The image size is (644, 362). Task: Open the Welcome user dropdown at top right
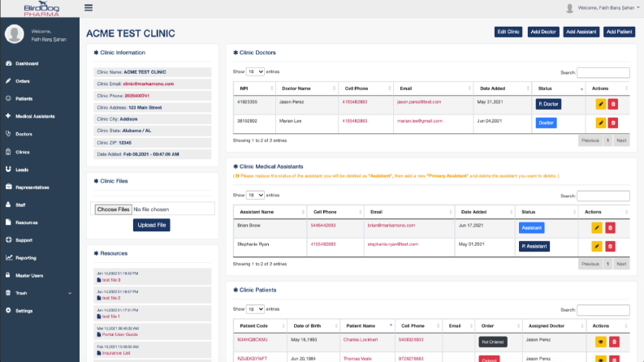pos(603,8)
